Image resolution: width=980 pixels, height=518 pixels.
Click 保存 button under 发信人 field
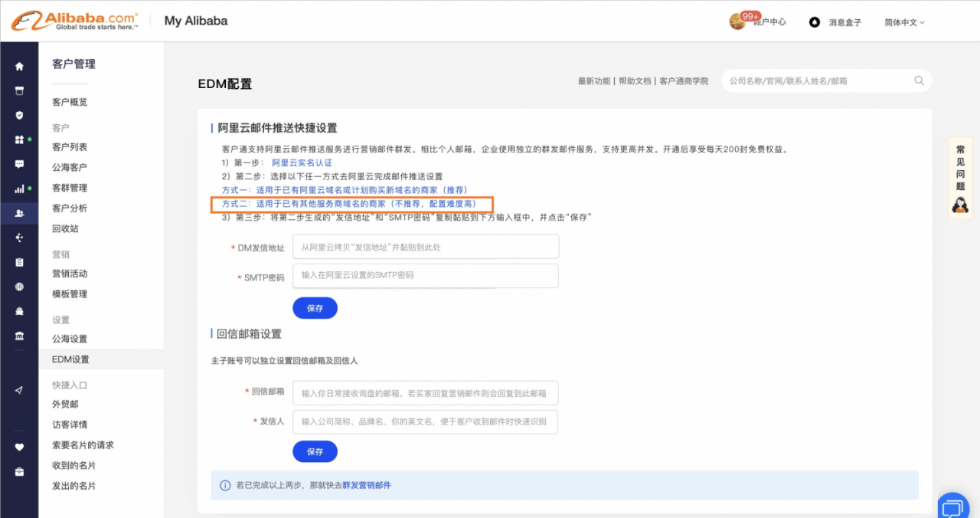(315, 451)
